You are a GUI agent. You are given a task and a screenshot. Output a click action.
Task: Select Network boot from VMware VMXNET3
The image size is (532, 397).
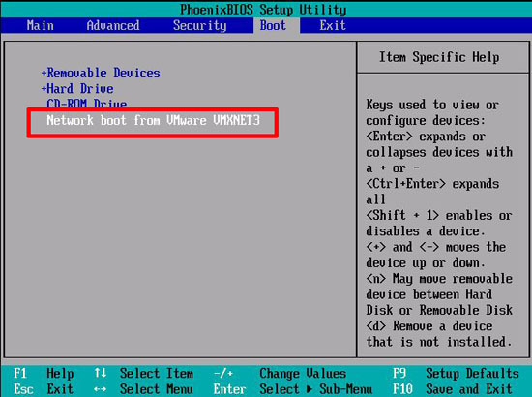tap(153, 120)
